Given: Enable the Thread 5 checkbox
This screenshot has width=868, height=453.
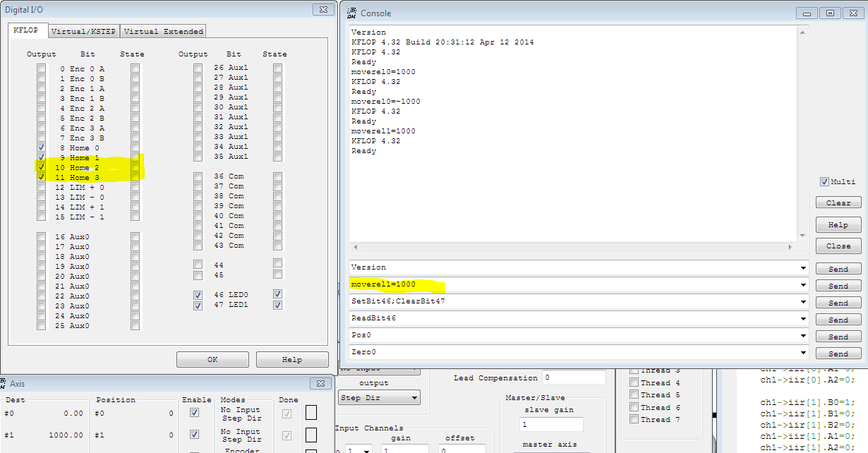Looking at the screenshot, I should click(x=634, y=395).
